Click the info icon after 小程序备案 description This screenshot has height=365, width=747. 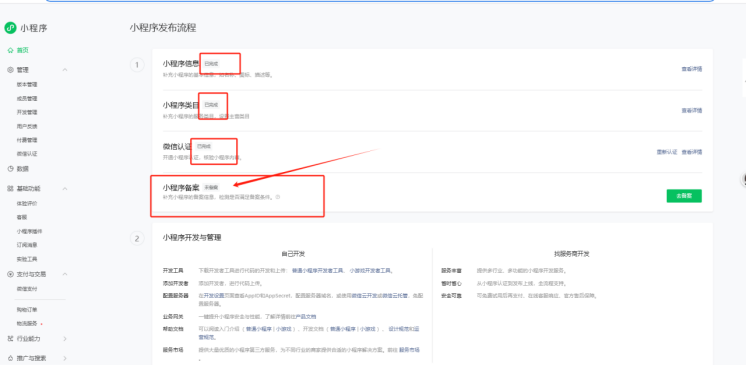tap(278, 196)
